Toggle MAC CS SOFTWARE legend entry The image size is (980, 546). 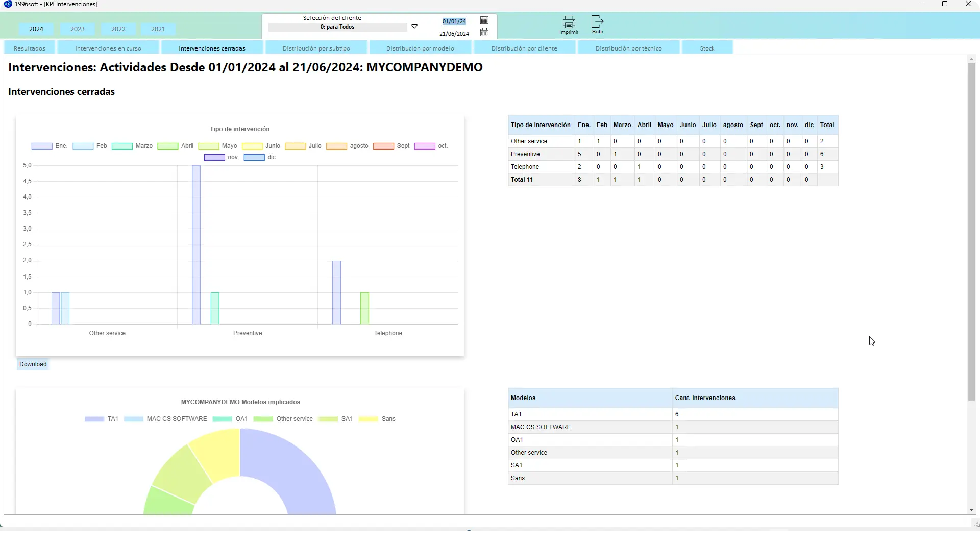pyautogui.click(x=165, y=419)
